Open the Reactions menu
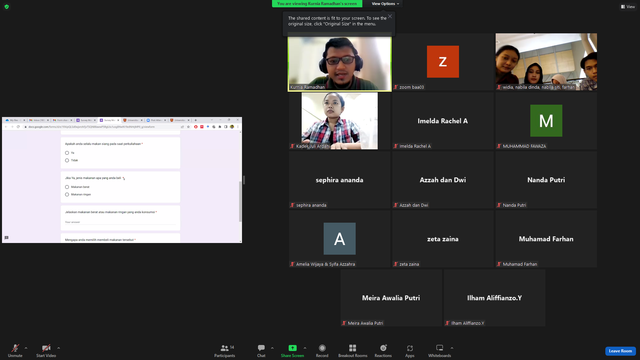Screen dimensions: 640x360 click(383, 350)
